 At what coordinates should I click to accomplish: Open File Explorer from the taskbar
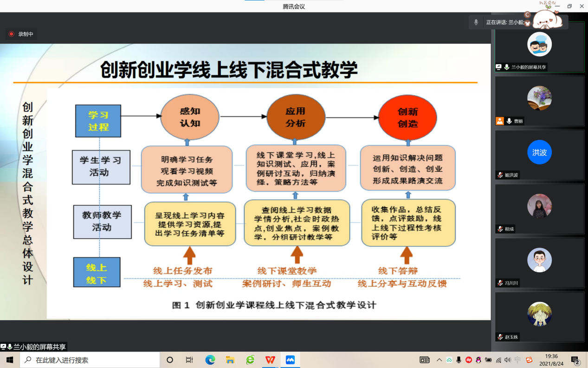click(230, 360)
